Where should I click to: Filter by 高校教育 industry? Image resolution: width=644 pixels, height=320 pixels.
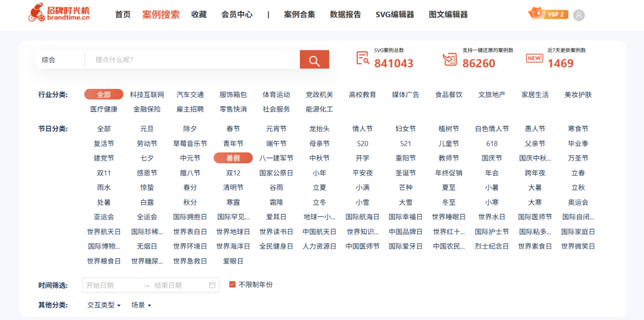[363, 95]
